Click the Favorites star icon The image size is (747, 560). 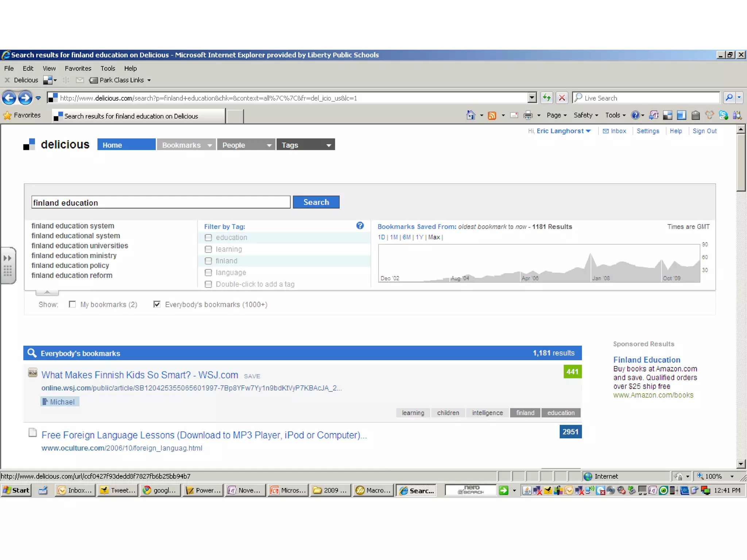7,116
